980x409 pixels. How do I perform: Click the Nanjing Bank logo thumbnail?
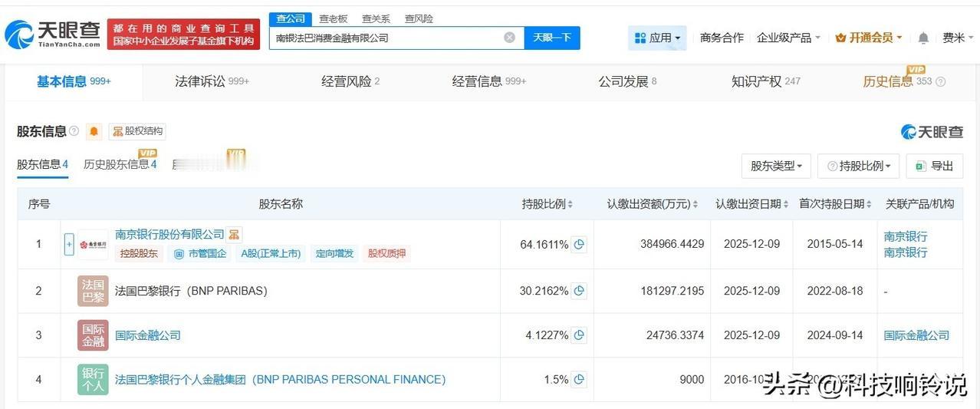coord(93,244)
